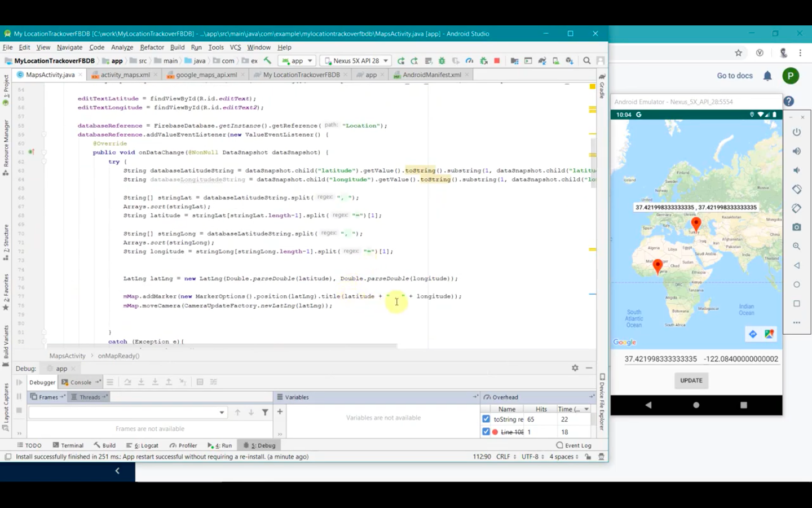Open the Terminal tool window
The image size is (812, 508).
(x=68, y=445)
